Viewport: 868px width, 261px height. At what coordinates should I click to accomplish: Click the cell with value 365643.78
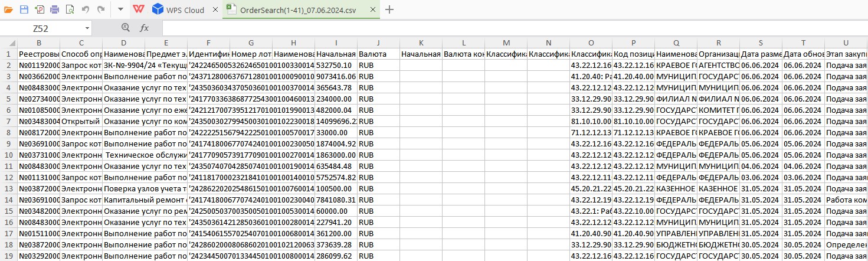point(336,87)
